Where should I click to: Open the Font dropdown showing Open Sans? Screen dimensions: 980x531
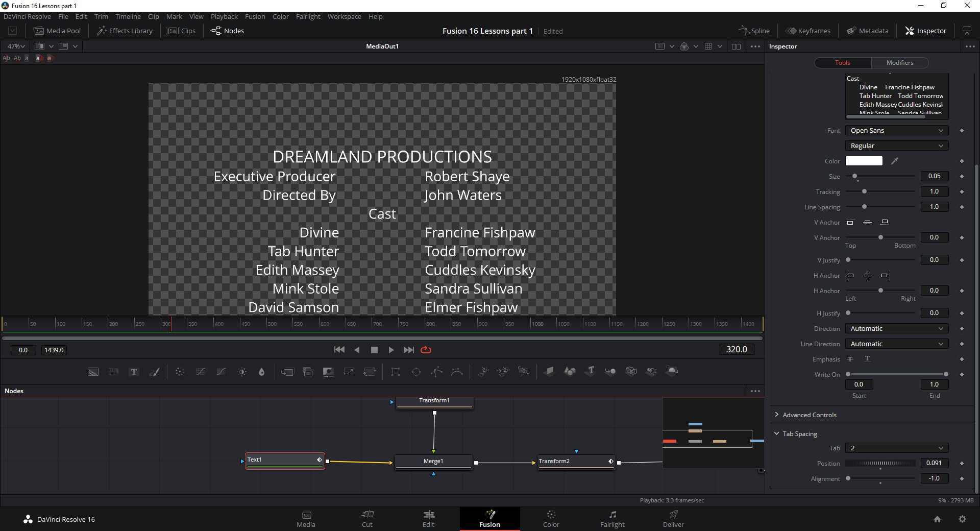point(897,131)
